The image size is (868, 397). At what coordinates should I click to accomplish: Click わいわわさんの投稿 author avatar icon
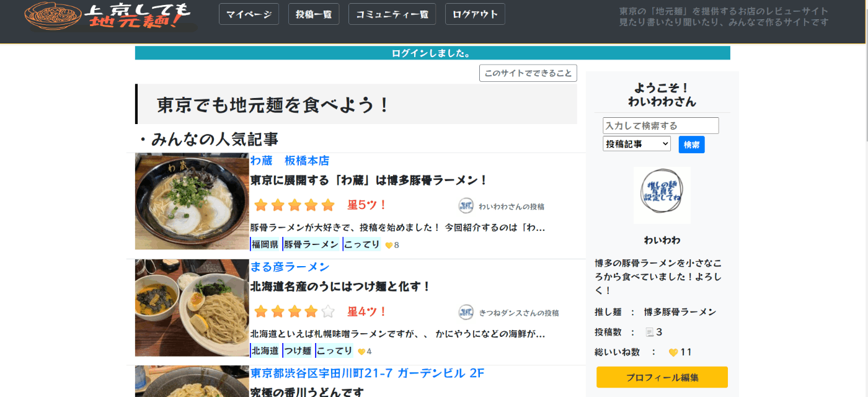466,206
